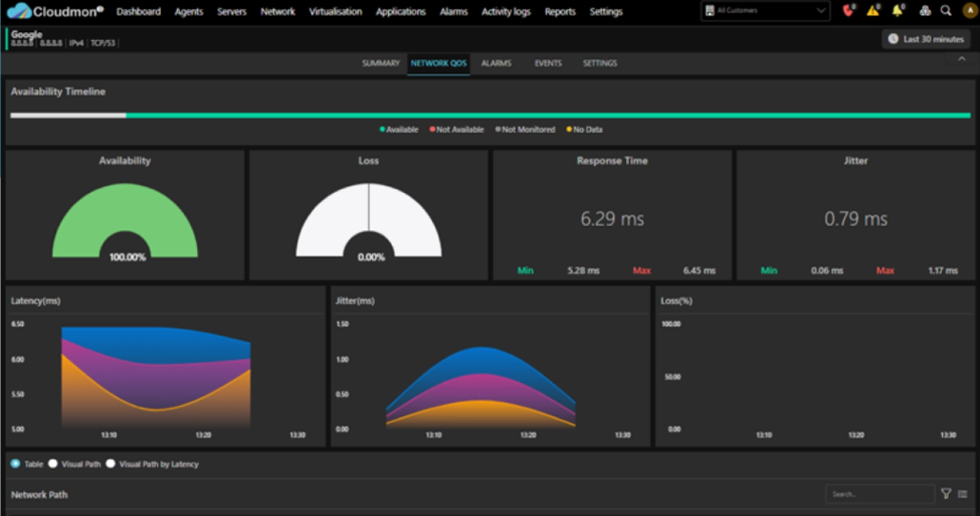This screenshot has width=980, height=516.
Task: Open the Alarms menu in top bar
Action: [453, 11]
